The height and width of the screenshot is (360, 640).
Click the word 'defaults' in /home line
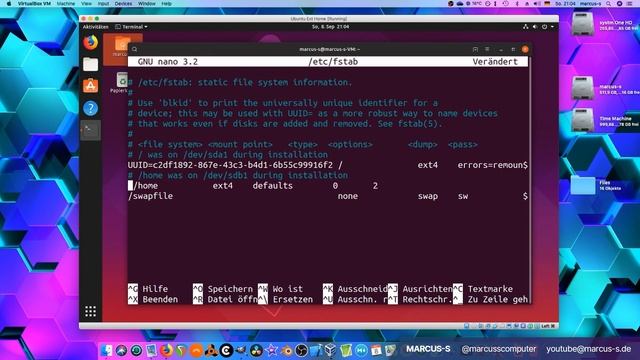[273, 186]
